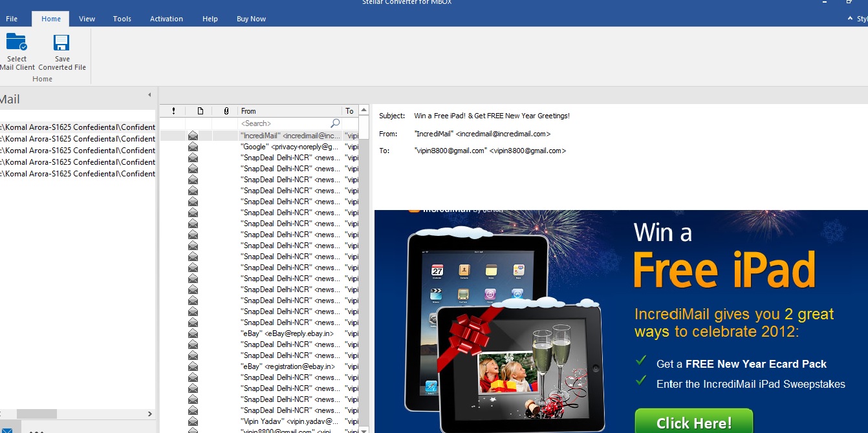The width and height of the screenshot is (868, 433).
Task: Click the sender address incredimail@incredimail.com in preview
Action: click(503, 134)
